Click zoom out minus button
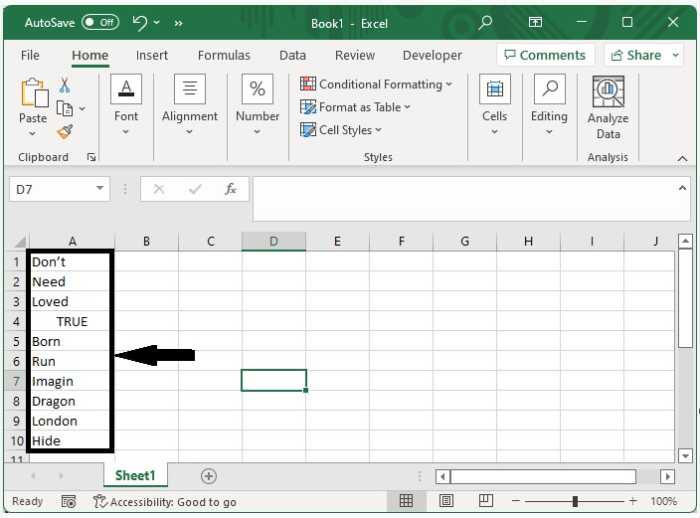Viewport: 700px width, 518px height. [x=516, y=501]
